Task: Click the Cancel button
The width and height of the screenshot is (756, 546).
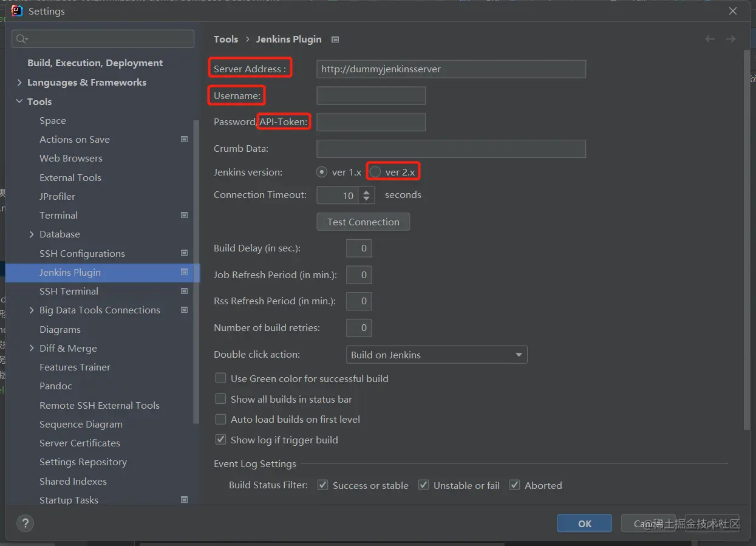Action: coord(649,524)
